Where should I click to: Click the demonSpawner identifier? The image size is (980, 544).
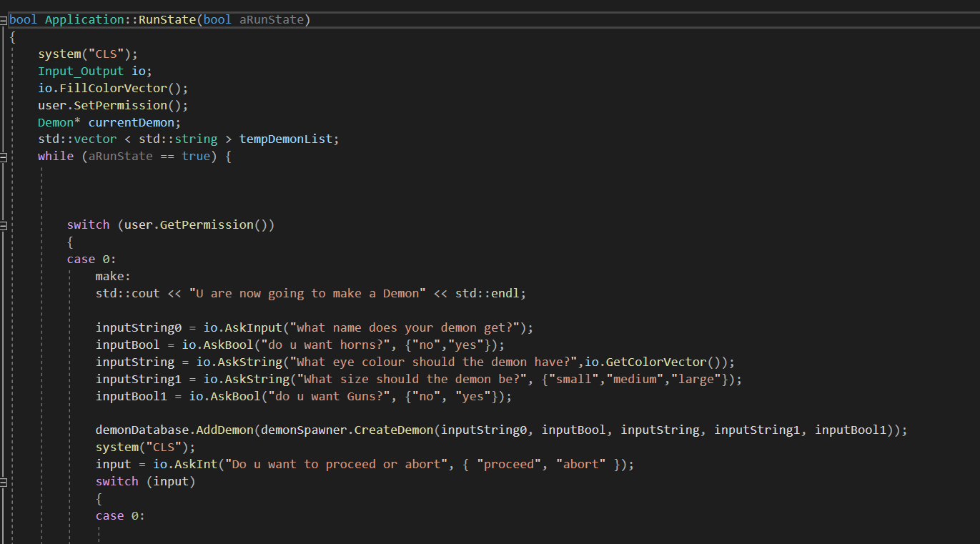point(304,430)
